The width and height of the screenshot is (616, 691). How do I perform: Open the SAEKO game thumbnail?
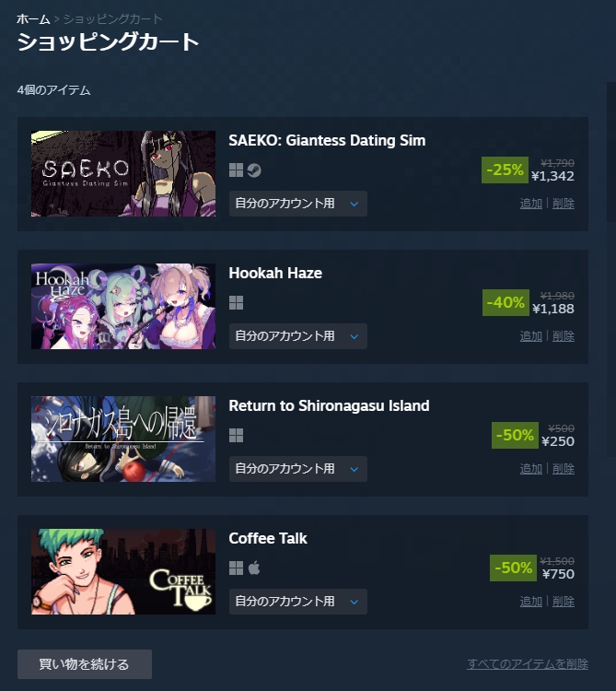[x=123, y=173]
